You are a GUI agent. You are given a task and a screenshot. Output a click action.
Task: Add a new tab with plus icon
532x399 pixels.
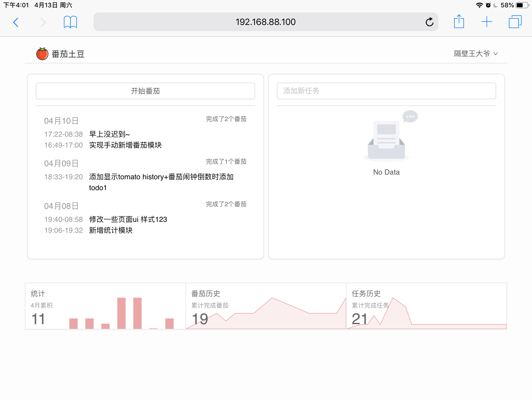[487, 22]
